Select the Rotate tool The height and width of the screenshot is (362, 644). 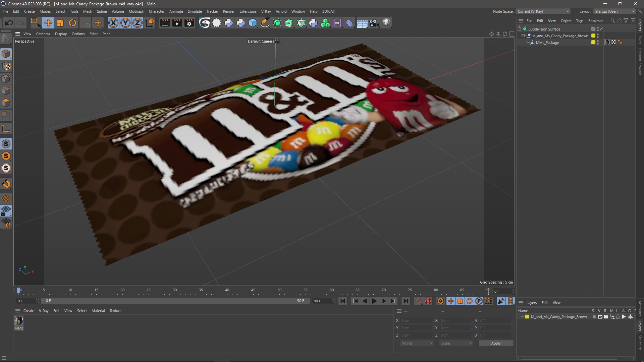72,23
